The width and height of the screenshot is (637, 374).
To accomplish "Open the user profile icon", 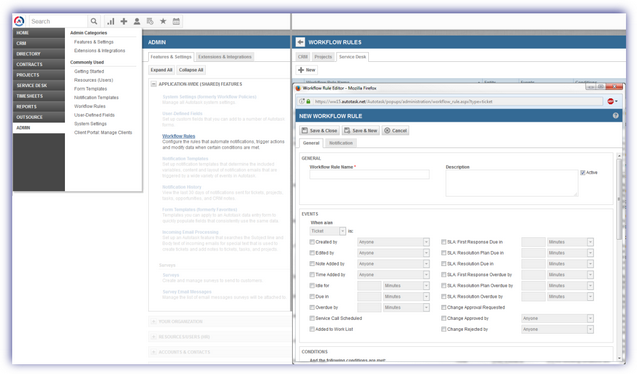I will click(x=137, y=21).
